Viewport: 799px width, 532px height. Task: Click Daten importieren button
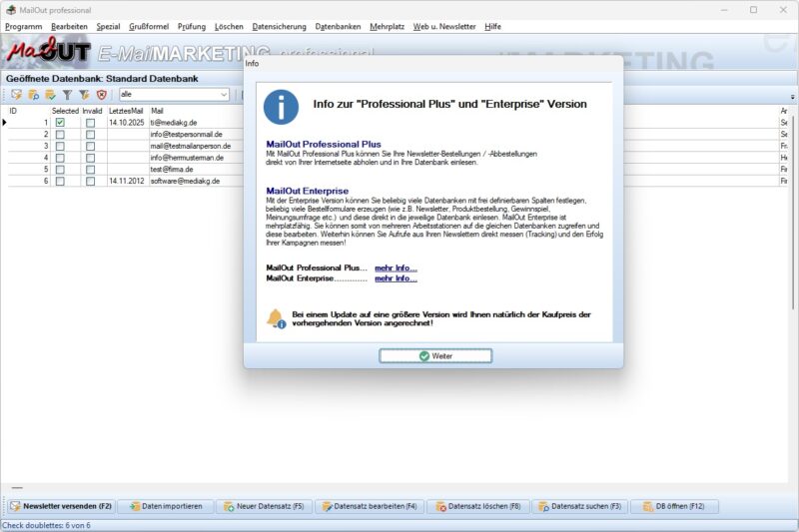pos(166,506)
